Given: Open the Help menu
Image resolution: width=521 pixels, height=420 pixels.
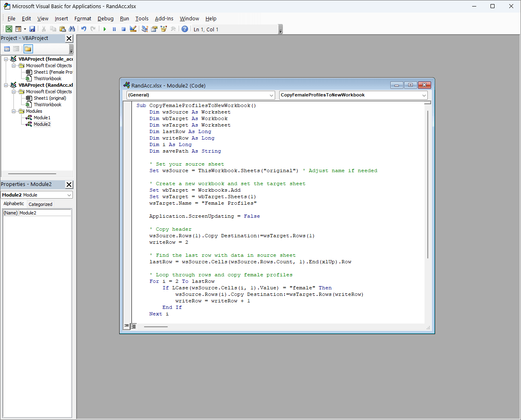Looking at the screenshot, I should pyautogui.click(x=211, y=18).
